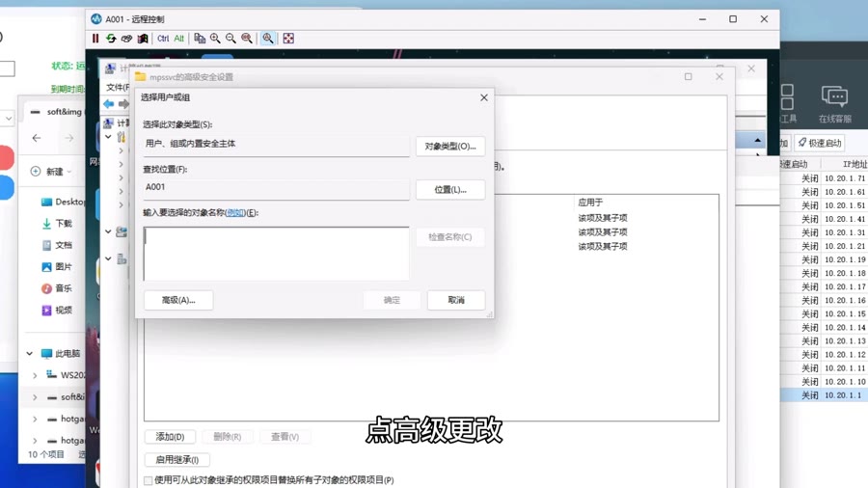This screenshot has height=488, width=868.
Task: Click 极速启动 button in right panel
Action: (x=820, y=143)
